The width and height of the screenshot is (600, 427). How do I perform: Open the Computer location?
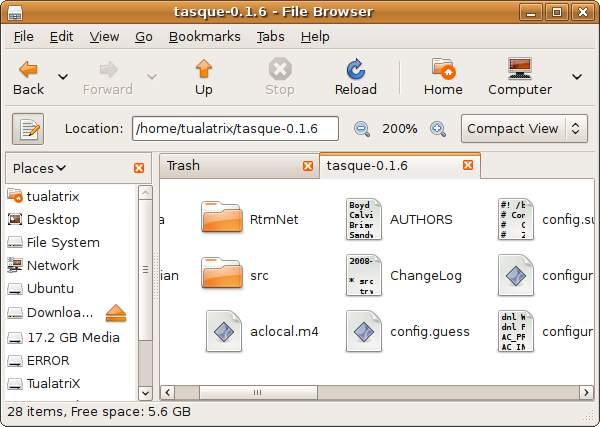[x=519, y=70]
